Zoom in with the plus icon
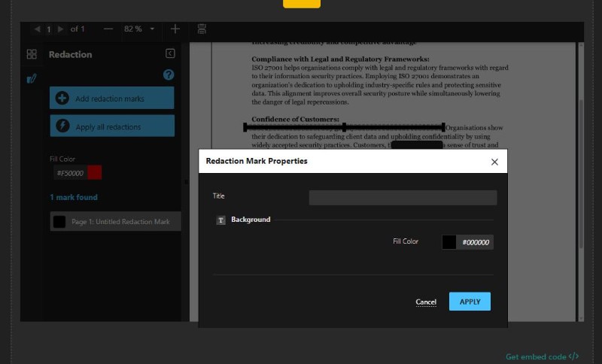Image resolution: width=602 pixels, height=364 pixels. 175,29
